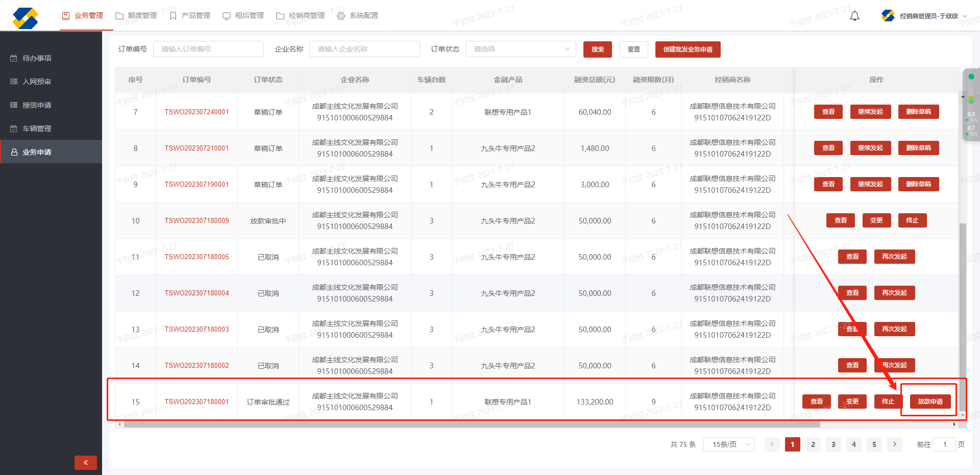980x475 pixels.
Task: Click order link TSWO202307180009
Action: [197, 221]
